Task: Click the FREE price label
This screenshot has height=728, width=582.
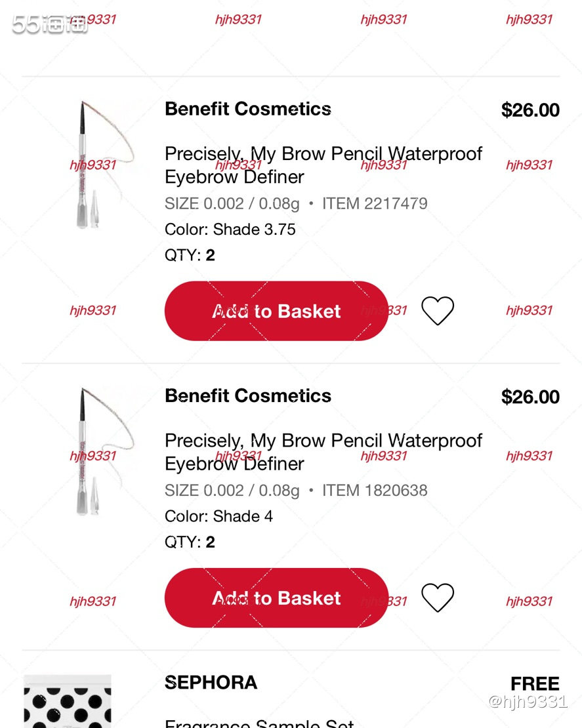Action: pos(535,683)
